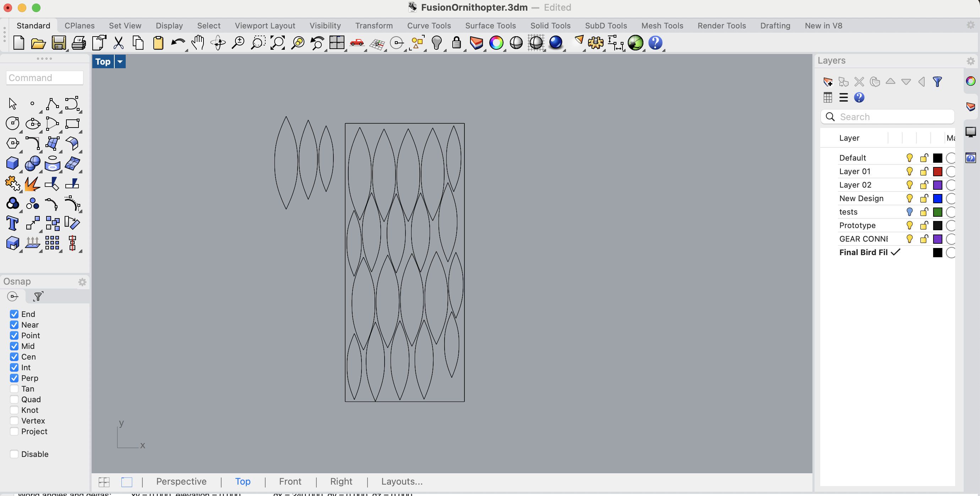This screenshot has height=496, width=980.
Task: Click the Print icon in the toolbar
Action: pyautogui.click(x=79, y=43)
